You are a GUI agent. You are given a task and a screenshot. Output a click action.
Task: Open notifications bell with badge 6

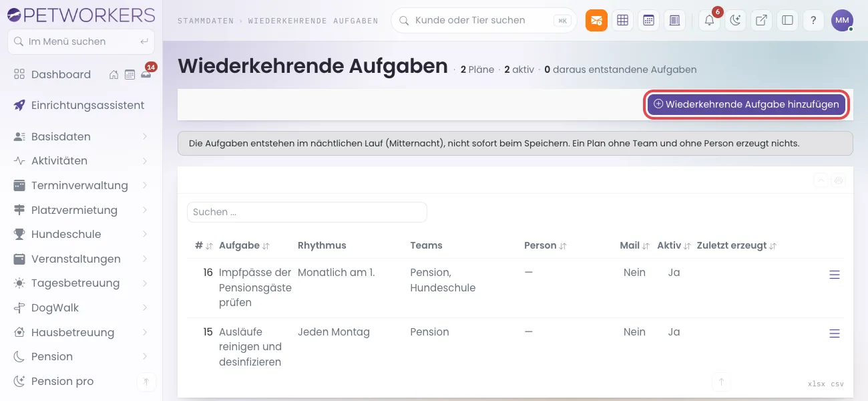pyautogui.click(x=710, y=20)
